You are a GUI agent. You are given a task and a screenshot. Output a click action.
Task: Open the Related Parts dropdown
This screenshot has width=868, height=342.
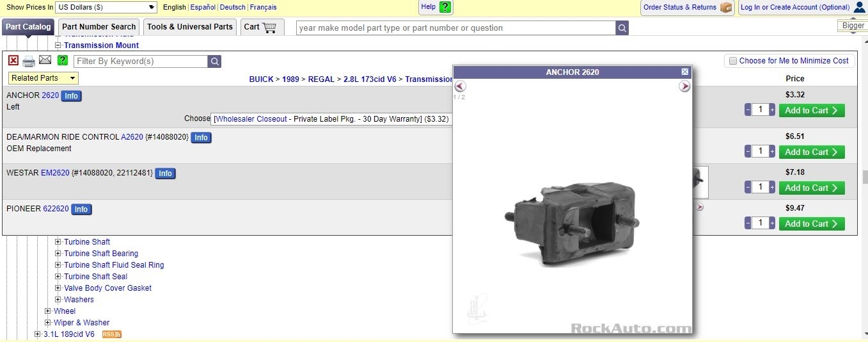pyautogui.click(x=43, y=78)
